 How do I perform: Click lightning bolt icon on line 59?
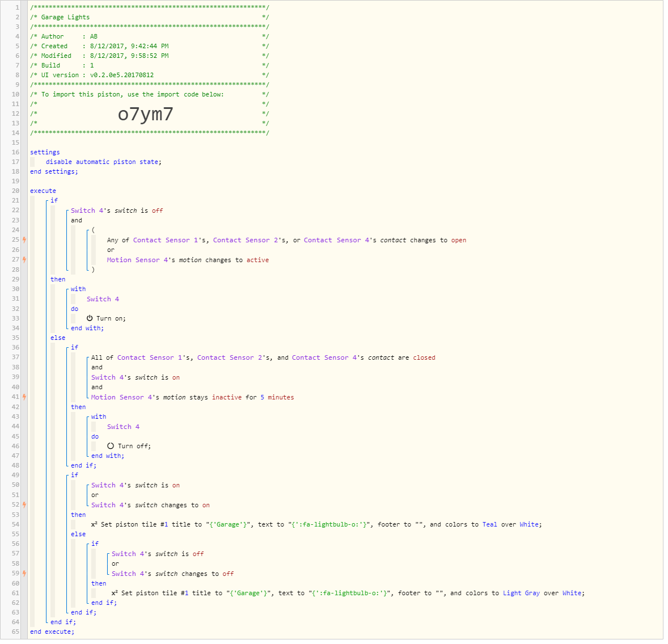tap(24, 575)
